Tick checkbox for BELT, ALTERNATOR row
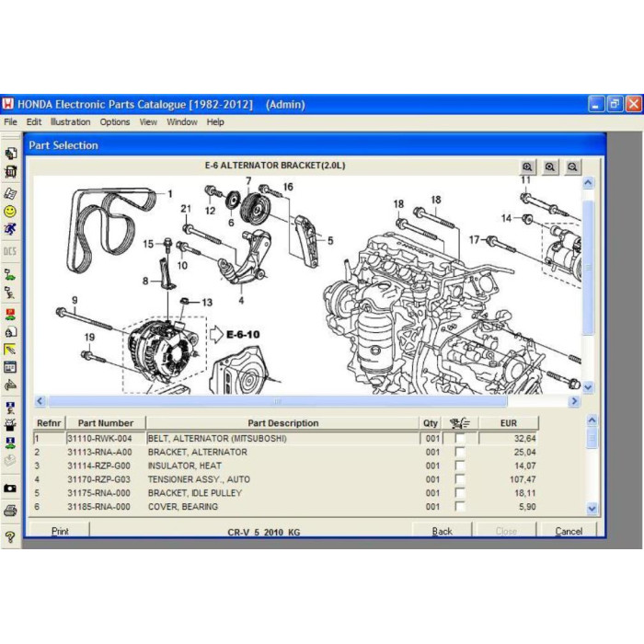 [460, 438]
